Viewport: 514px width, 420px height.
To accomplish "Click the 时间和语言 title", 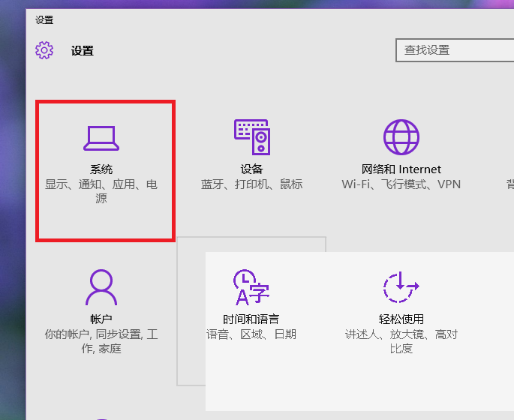I will (251, 319).
